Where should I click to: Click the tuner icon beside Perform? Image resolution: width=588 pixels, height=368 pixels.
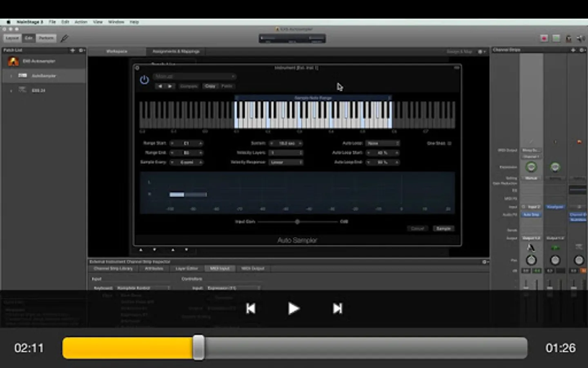point(65,38)
